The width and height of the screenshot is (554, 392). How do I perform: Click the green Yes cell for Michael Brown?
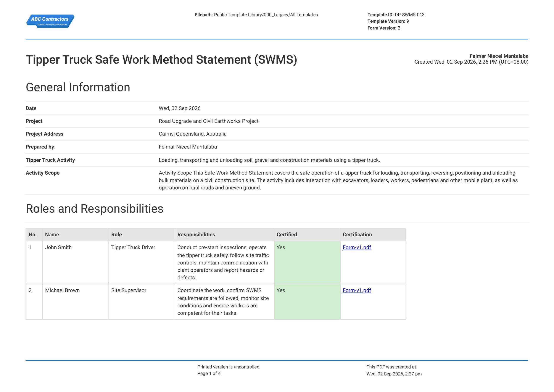(x=307, y=302)
